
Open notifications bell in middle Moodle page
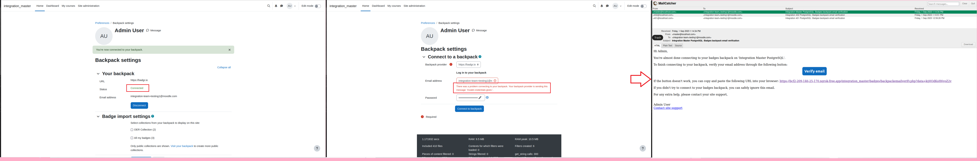tap(602, 6)
